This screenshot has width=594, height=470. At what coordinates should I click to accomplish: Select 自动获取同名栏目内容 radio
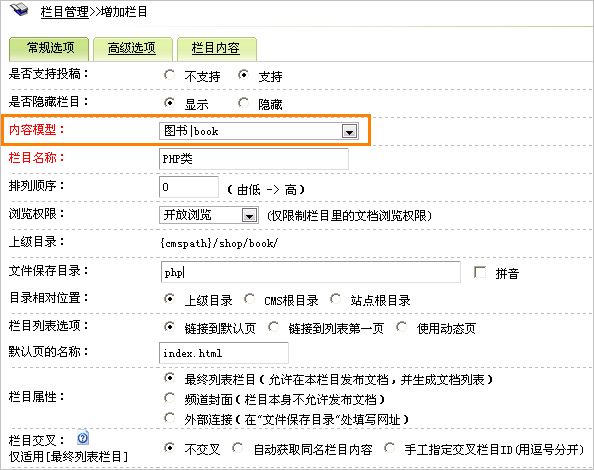(238, 448)
